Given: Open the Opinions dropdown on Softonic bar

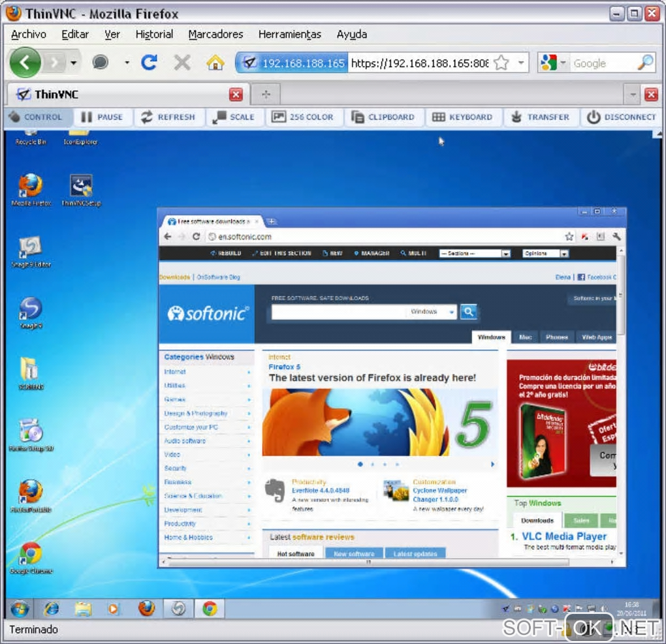Looking at the screenshot, I should coord(545,253).
